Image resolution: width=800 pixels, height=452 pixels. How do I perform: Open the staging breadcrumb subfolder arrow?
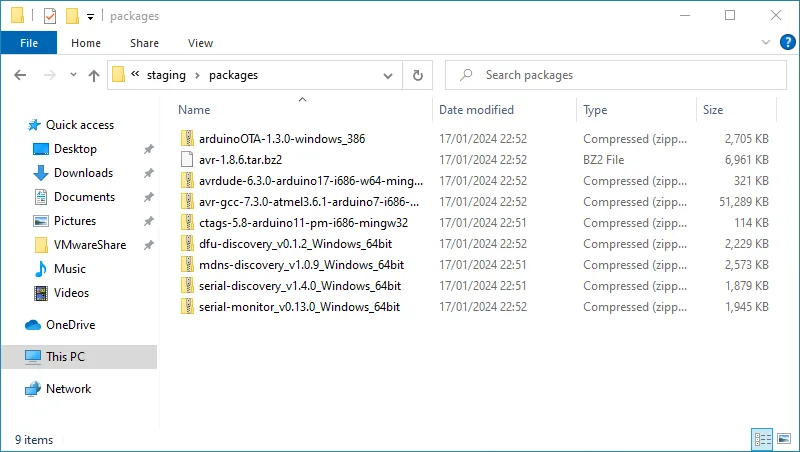197,76
